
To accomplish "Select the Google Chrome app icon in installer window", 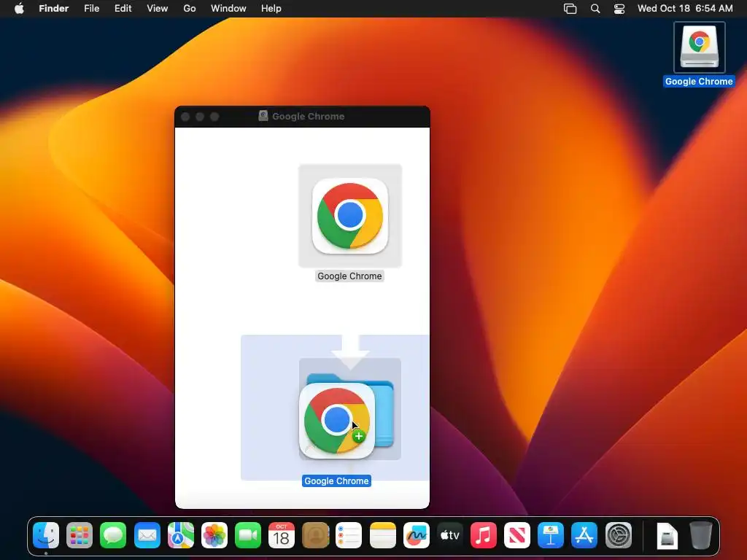I will [x=350, y=216].
